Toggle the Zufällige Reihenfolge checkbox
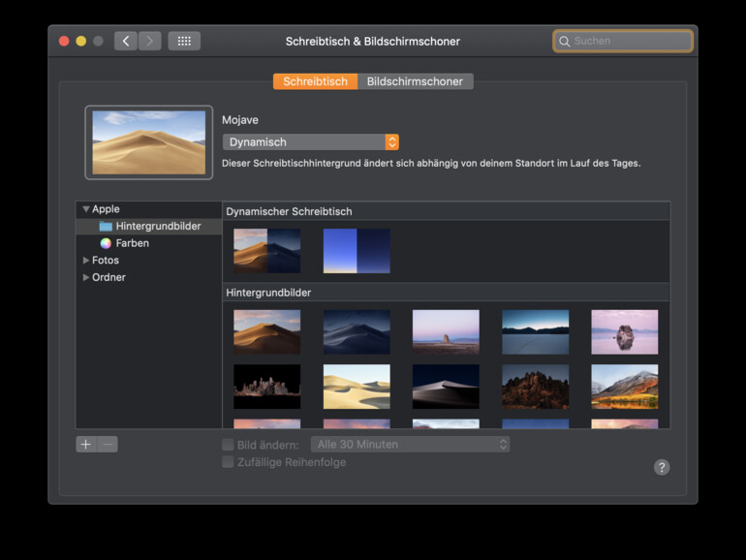 [x=228, y=462]
